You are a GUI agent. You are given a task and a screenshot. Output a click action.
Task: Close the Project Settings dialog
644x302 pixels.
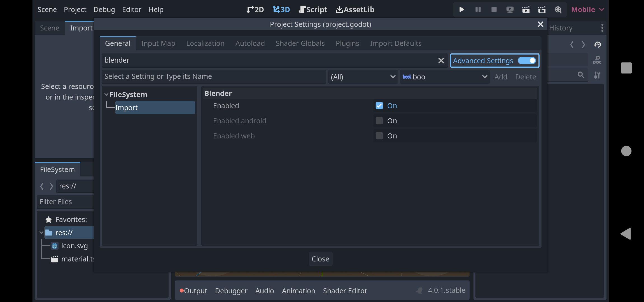coord(540,24)
